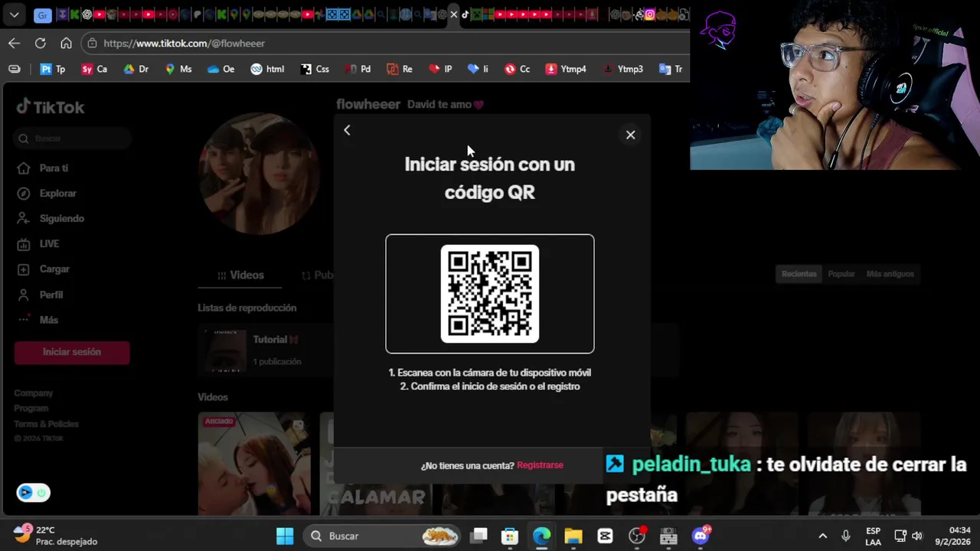Screen dimensions: 980x551
Task: Open the Ytmp3 bookmark
Action: coord(622,69)
